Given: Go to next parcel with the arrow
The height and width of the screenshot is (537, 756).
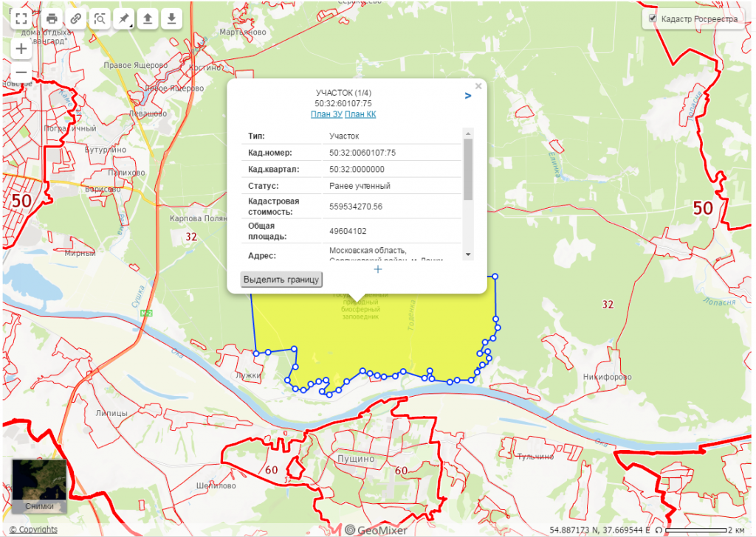Looking at the screenshot, I should click(x=467, y=95).
